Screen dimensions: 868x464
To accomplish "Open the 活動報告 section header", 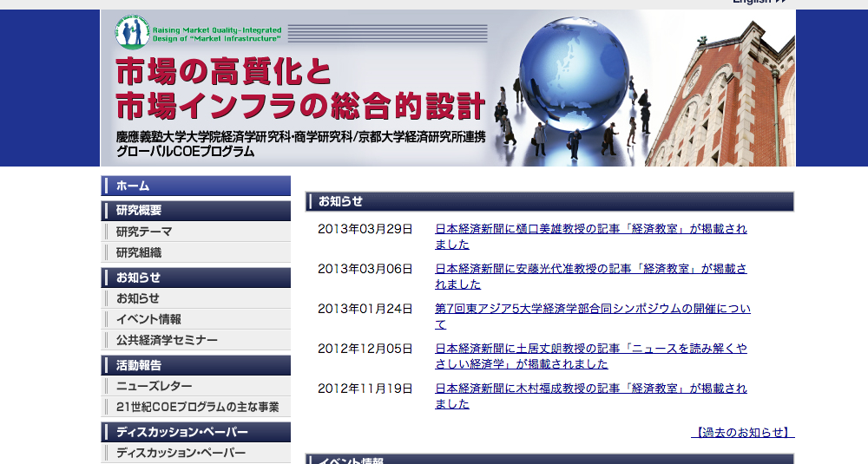I will (196, 365).
